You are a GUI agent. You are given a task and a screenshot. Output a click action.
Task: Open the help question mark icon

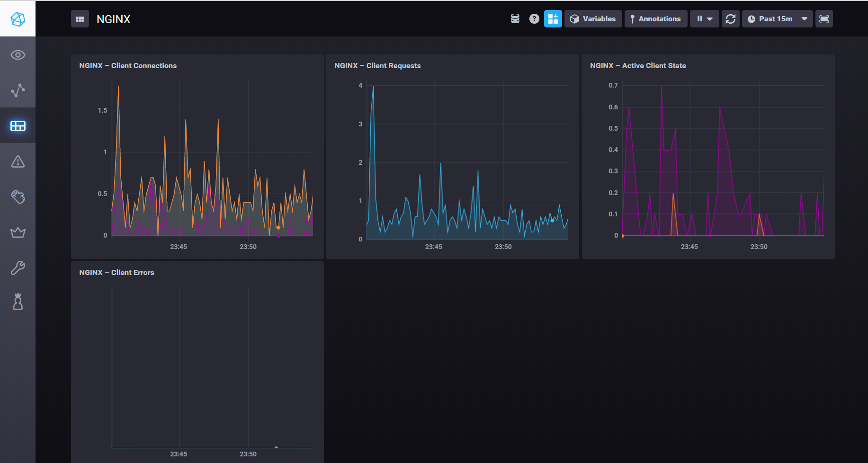[x=534, y=18]
